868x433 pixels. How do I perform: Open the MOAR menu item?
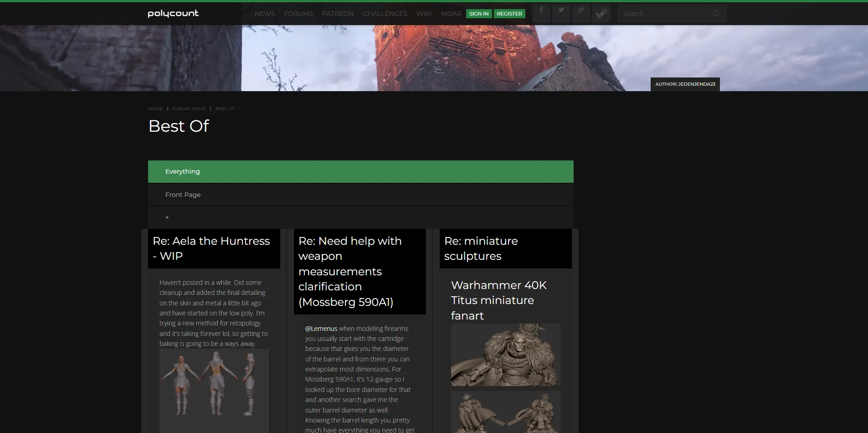(x=451, y=14)
